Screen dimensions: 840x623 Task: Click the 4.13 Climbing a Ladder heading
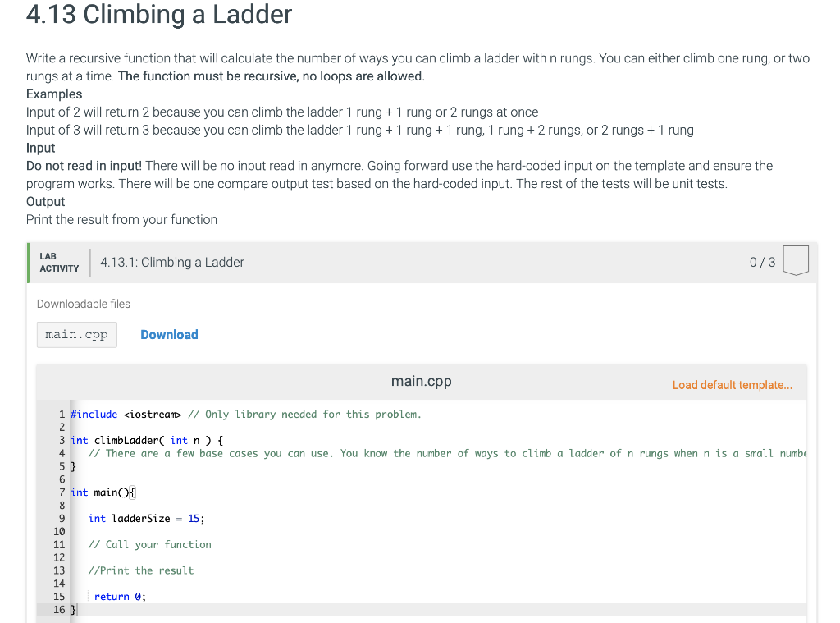tap(158, 15)
